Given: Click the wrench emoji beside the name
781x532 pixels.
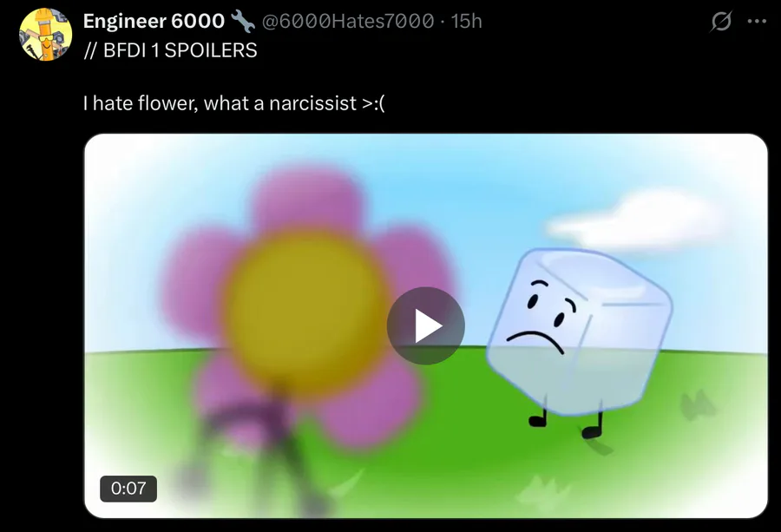Looking at the screenshot, I should (243, 22).
